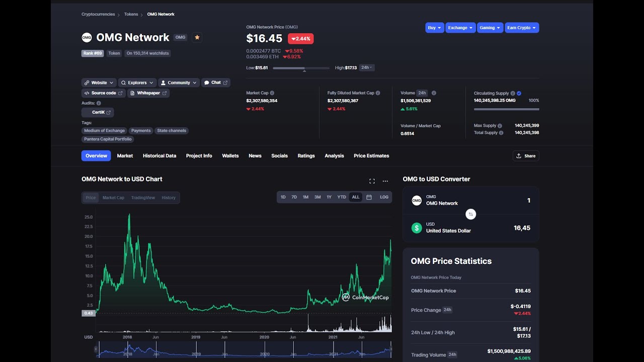
Task: Open the Socials tab
Action: 279,156
